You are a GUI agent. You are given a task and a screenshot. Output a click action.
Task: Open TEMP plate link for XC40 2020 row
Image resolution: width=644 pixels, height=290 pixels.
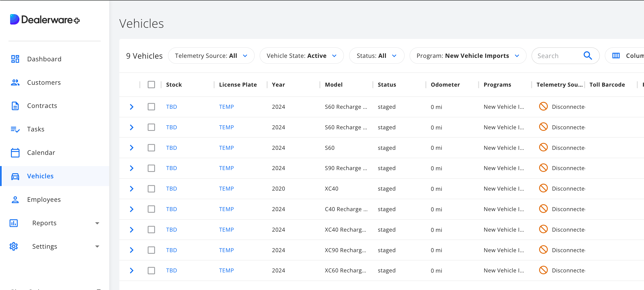226,189
